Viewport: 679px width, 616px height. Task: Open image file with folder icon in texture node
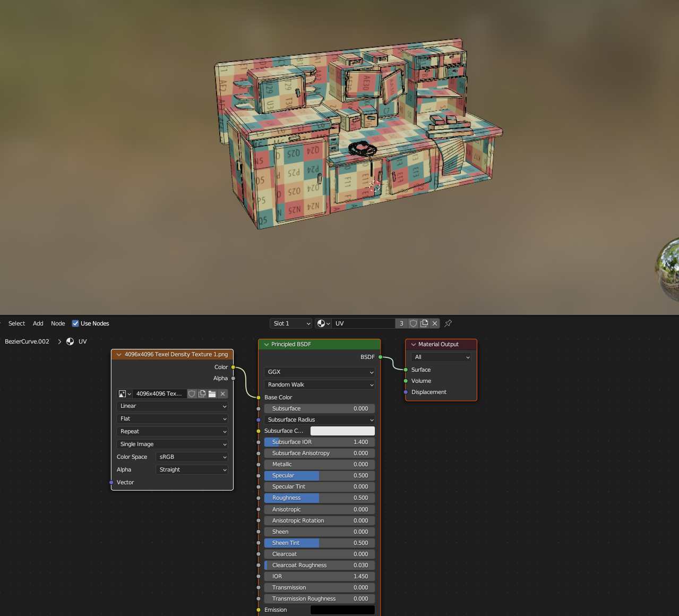(212, 393)
